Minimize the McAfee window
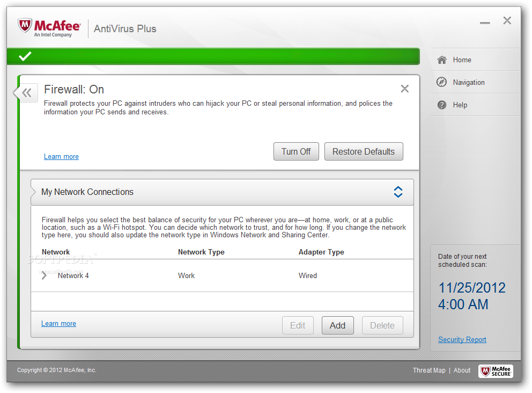532x393 pixels. point(485,23)
